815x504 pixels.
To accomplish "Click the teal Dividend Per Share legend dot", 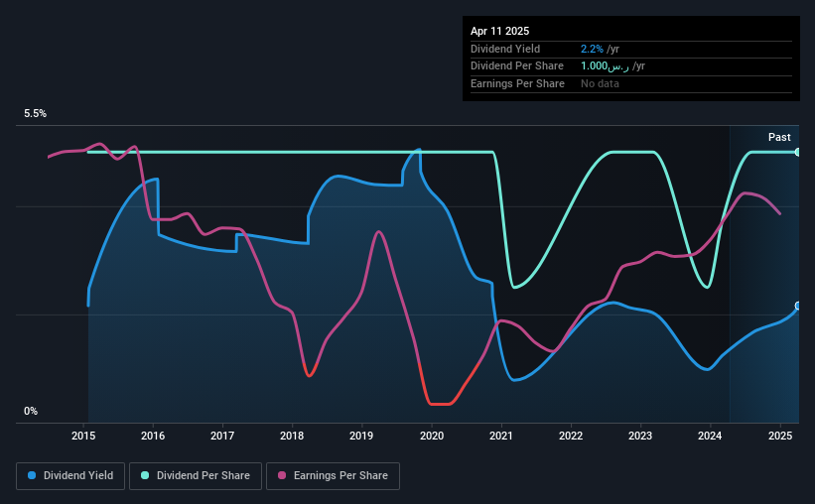I will 145,475.
